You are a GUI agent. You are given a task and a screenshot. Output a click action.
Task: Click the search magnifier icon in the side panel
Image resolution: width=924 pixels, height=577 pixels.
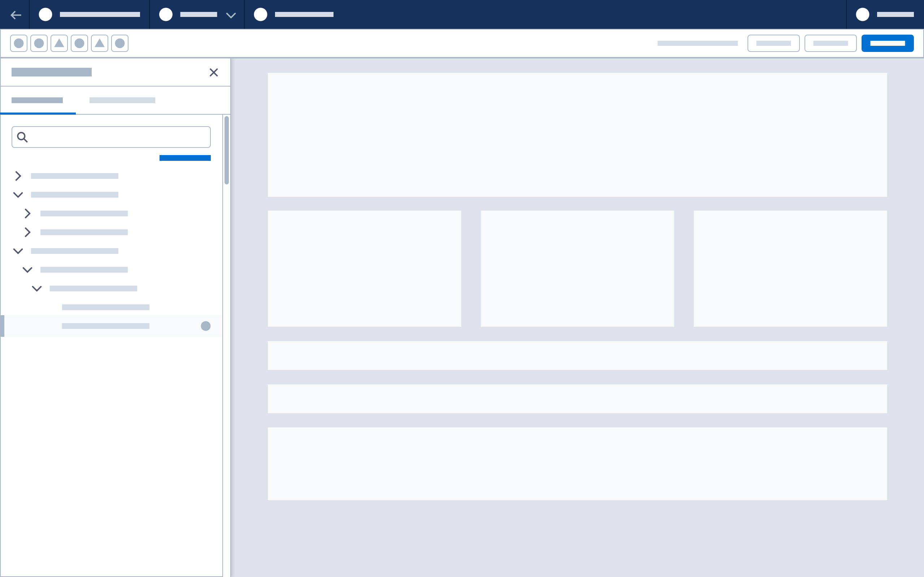pyautogui.click(x=22, y=137)
